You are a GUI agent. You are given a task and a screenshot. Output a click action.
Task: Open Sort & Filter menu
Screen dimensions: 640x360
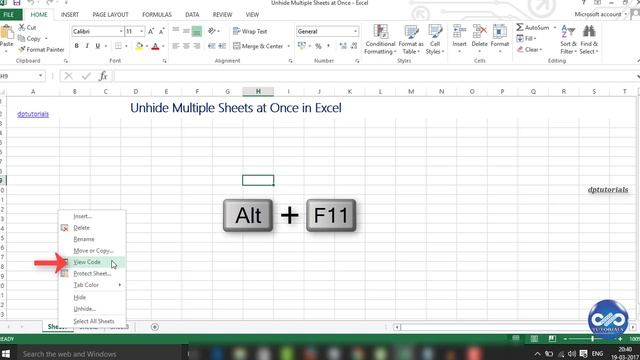(x=568, y=39)
